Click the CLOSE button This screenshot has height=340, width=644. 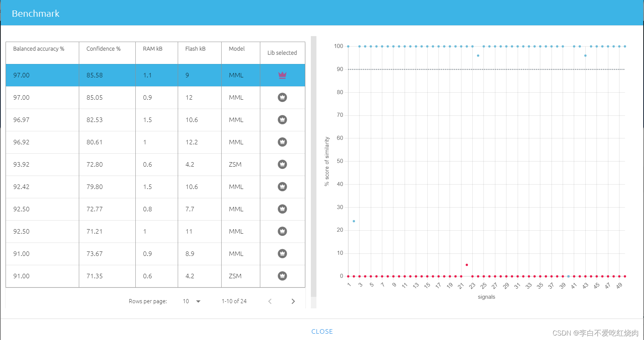click(x=322, y=331)
